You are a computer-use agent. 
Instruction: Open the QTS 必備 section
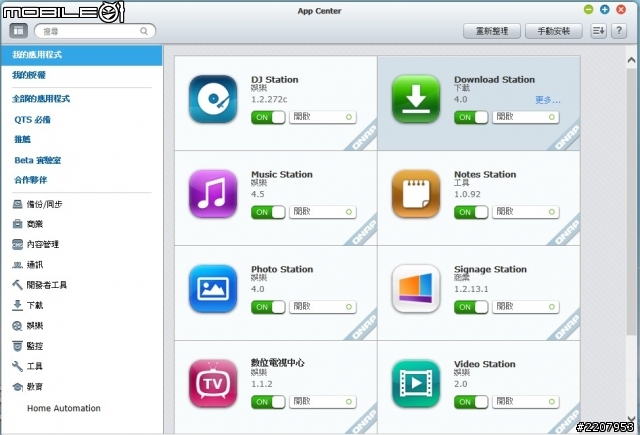click(x=33, y=120)
